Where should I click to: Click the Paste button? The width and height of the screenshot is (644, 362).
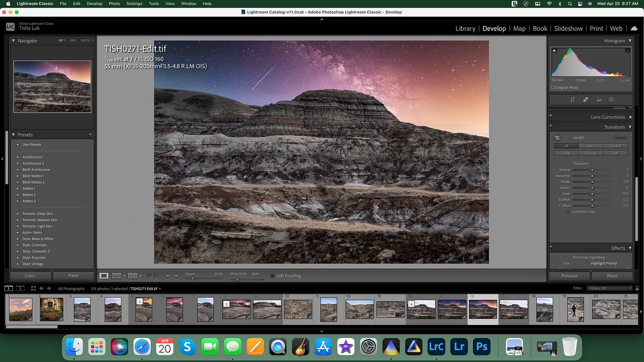tap(73, 276)
